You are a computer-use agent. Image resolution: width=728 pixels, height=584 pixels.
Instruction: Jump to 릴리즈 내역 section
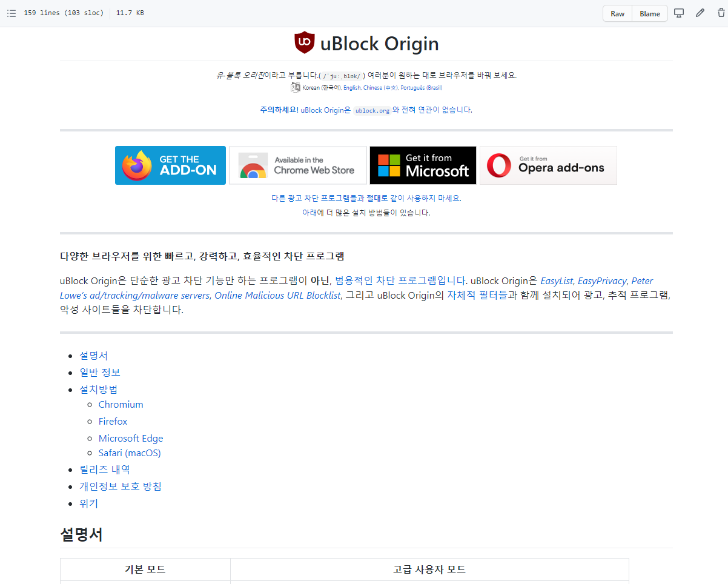point(105,469)
